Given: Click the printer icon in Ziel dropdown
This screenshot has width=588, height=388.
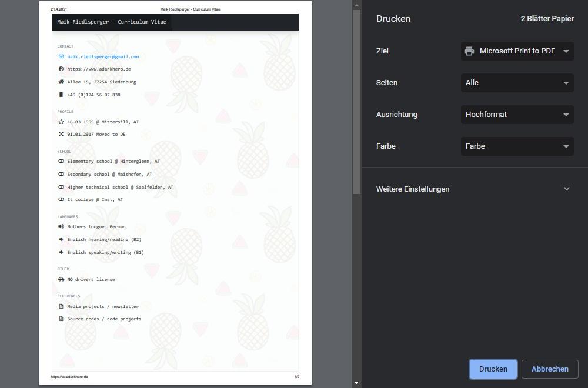Looking at the screenshot, I should (469, 51).
